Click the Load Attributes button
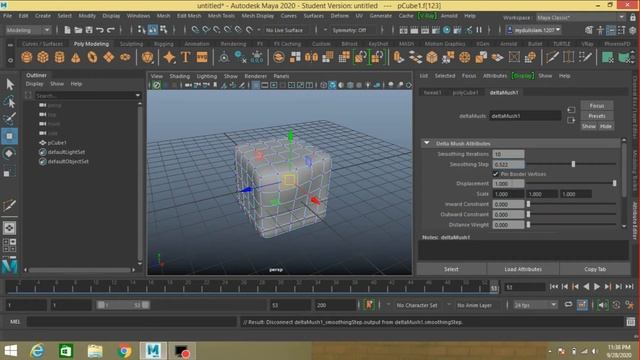The height and width of the screenshot is (360, 640). tap(523, 269)
